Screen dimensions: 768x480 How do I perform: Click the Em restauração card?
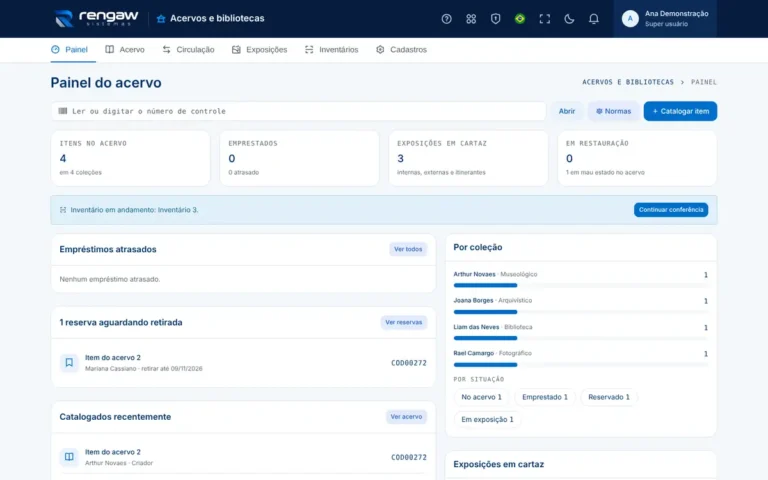click(x=637, y=158)
